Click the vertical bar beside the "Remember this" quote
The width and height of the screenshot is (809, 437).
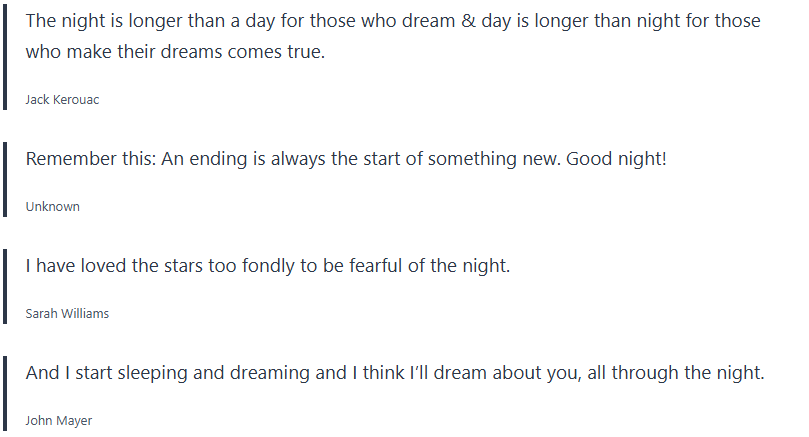pos(6,180)
